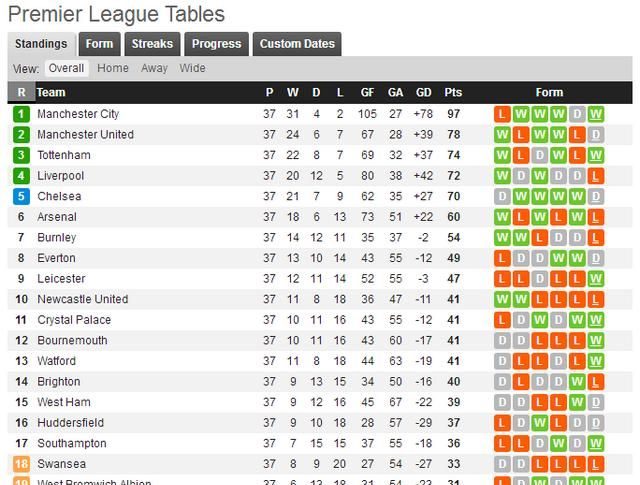Click Tottenham's green rank 3 badge

[x=21, y=155]
